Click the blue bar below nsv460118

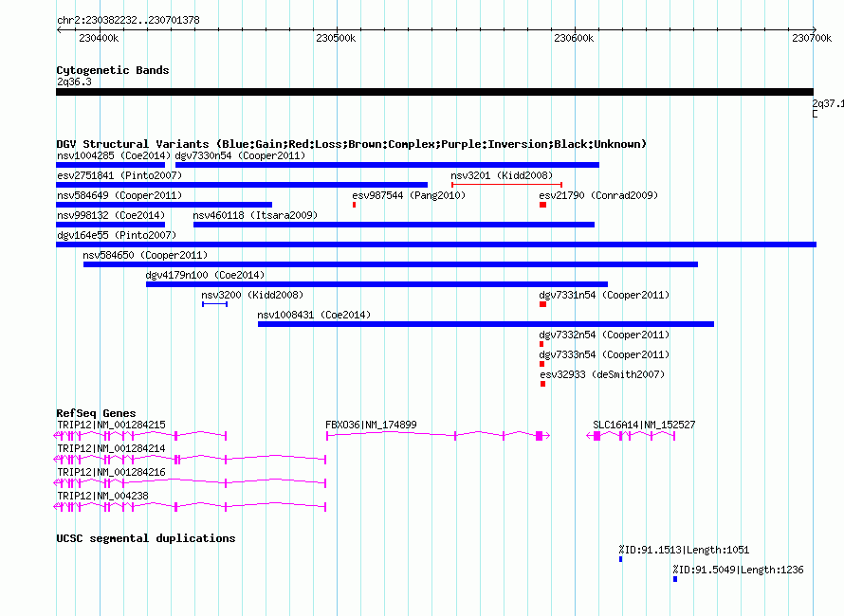coord(394,225)
